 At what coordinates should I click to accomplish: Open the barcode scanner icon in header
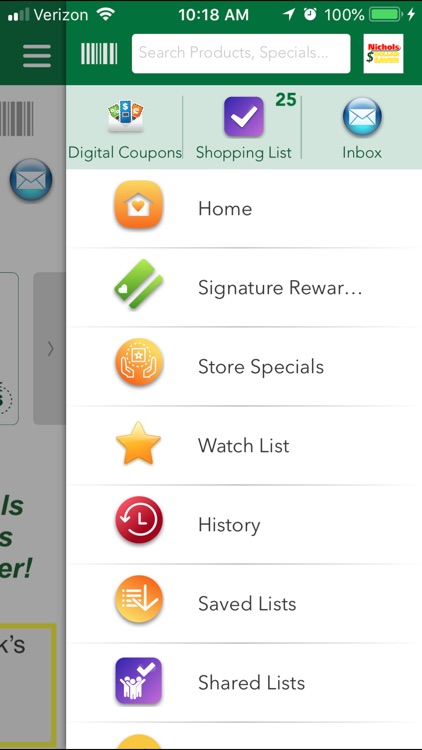[99, 54]
